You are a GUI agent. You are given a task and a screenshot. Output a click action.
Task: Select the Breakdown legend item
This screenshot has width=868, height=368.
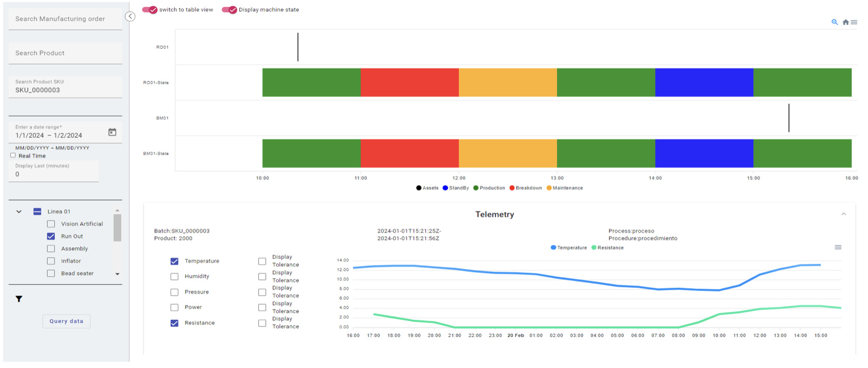tap(525, 188)
